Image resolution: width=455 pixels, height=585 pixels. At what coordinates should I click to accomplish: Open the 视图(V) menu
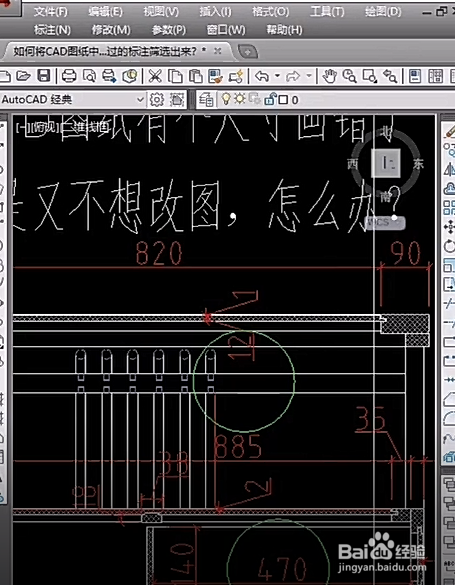[x=161, y=12]
